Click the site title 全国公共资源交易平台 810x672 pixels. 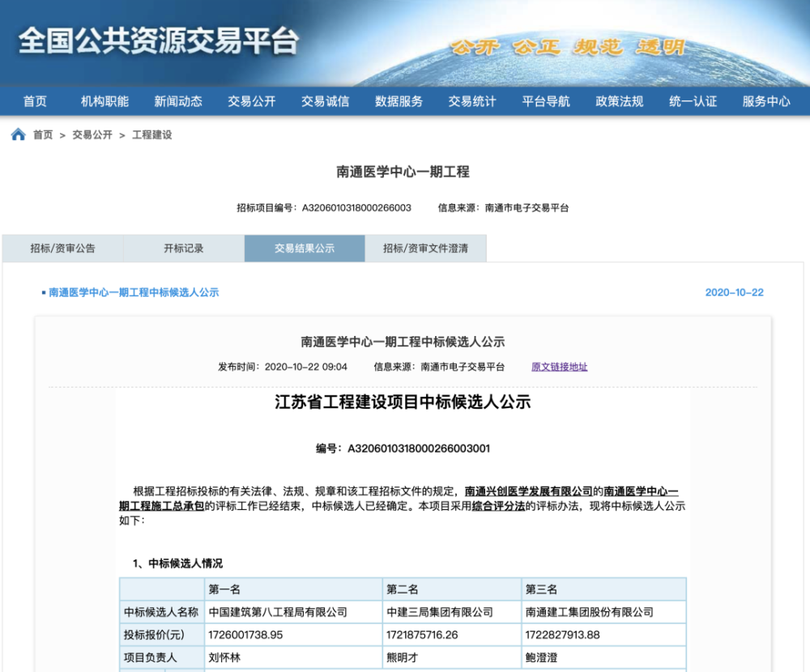click(x=159, y=40)
